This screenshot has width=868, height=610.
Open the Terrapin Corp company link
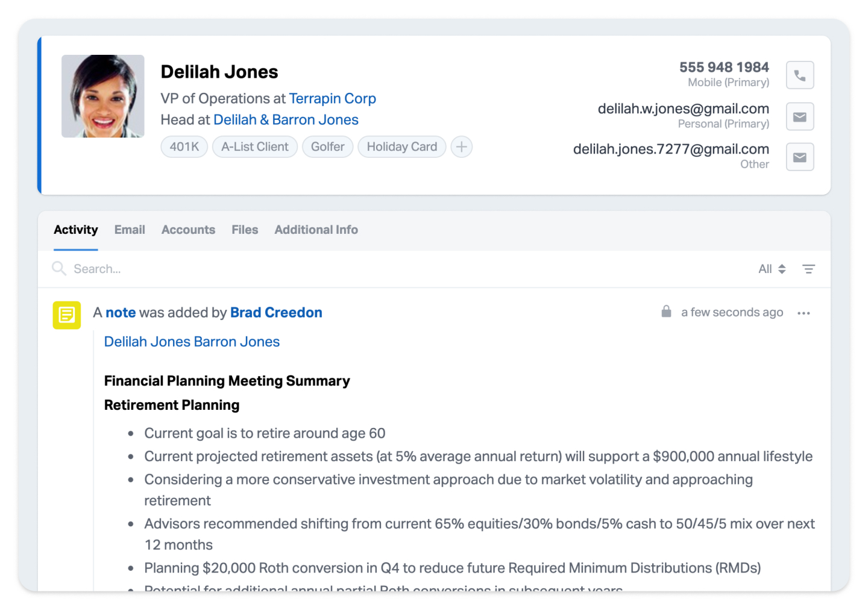point(332,99)
